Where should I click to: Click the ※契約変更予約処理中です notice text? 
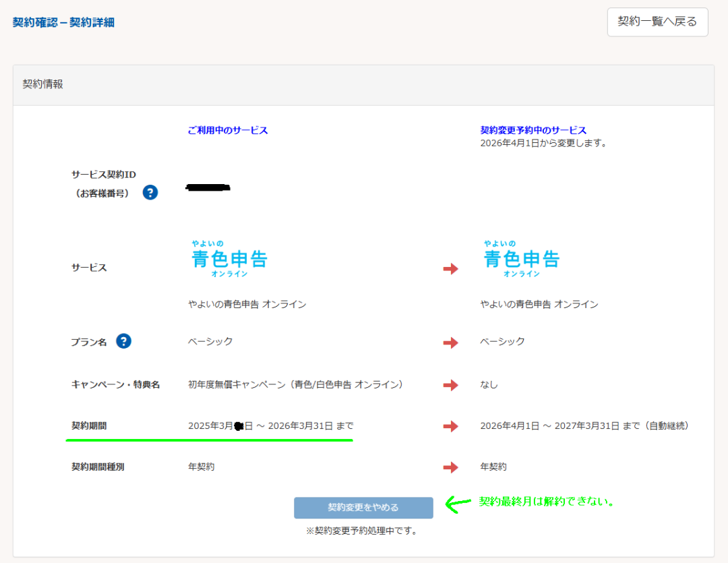(x=361, y=531)
